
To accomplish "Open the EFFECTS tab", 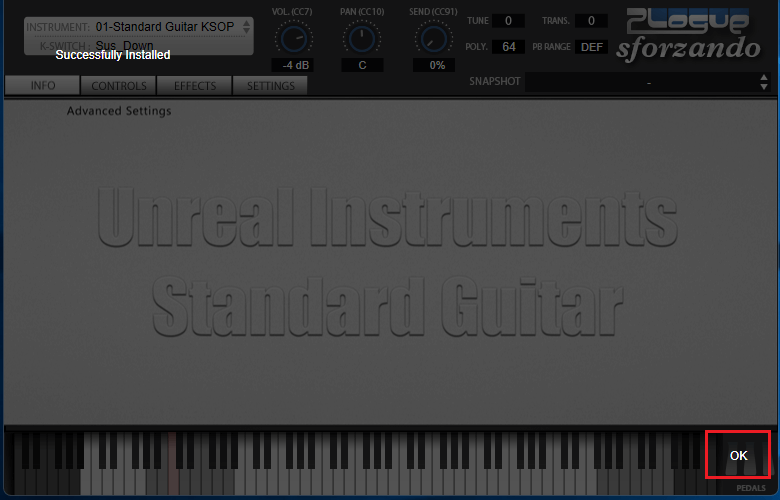I will [x=195, y=86].
